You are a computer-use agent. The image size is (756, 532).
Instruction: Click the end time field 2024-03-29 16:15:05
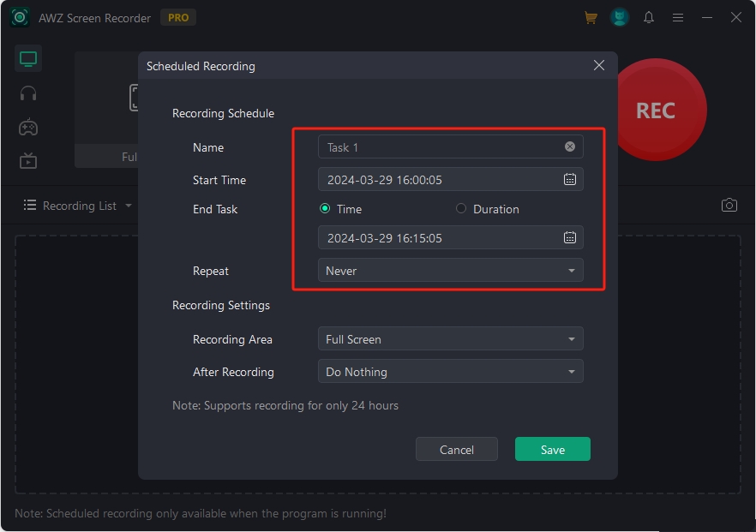(x=450, y=237)
